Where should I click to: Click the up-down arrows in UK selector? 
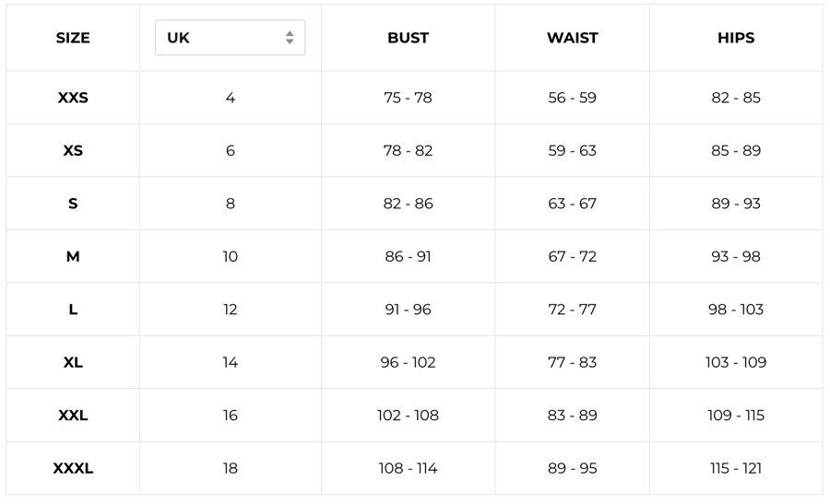[290, 38]
